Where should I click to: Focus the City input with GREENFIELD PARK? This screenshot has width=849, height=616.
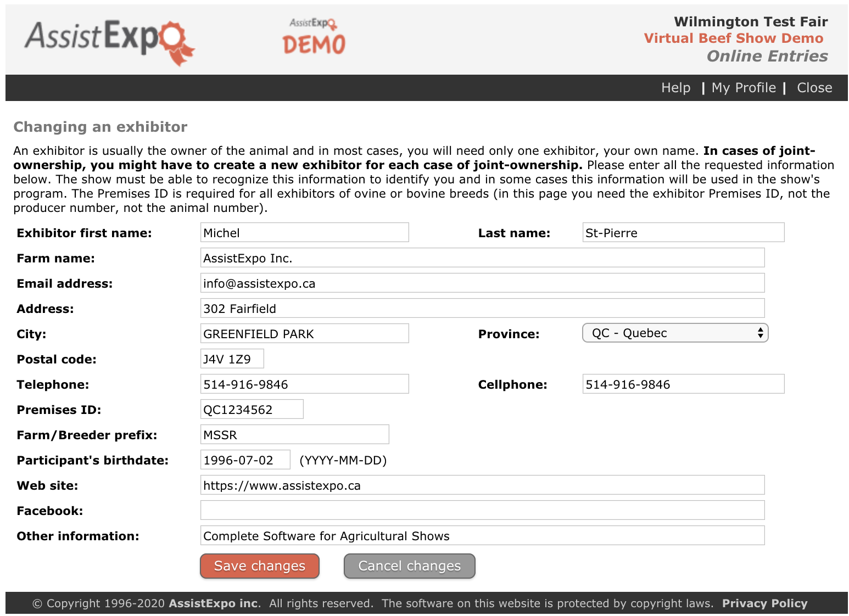coord(304,334)
